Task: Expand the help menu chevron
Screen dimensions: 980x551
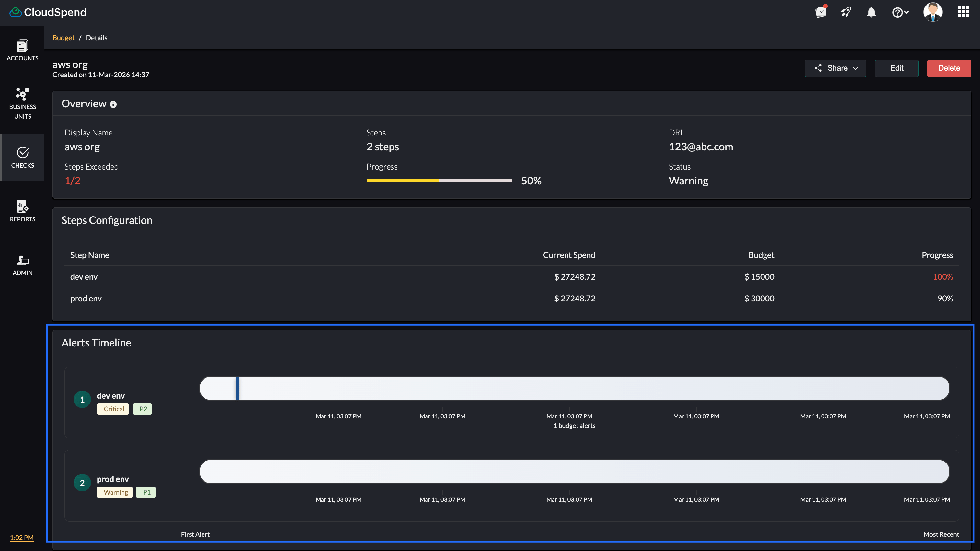Action: 906,12
